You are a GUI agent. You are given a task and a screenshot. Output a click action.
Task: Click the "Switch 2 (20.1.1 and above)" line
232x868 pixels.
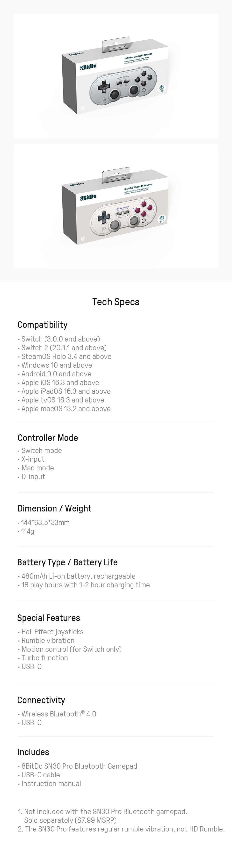coord(64,348)
